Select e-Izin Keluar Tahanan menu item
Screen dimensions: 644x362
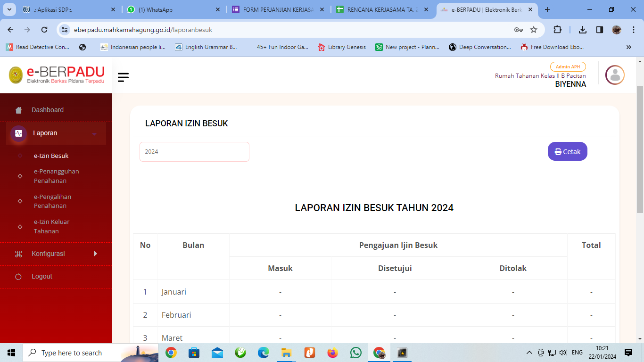pos(51,226)
